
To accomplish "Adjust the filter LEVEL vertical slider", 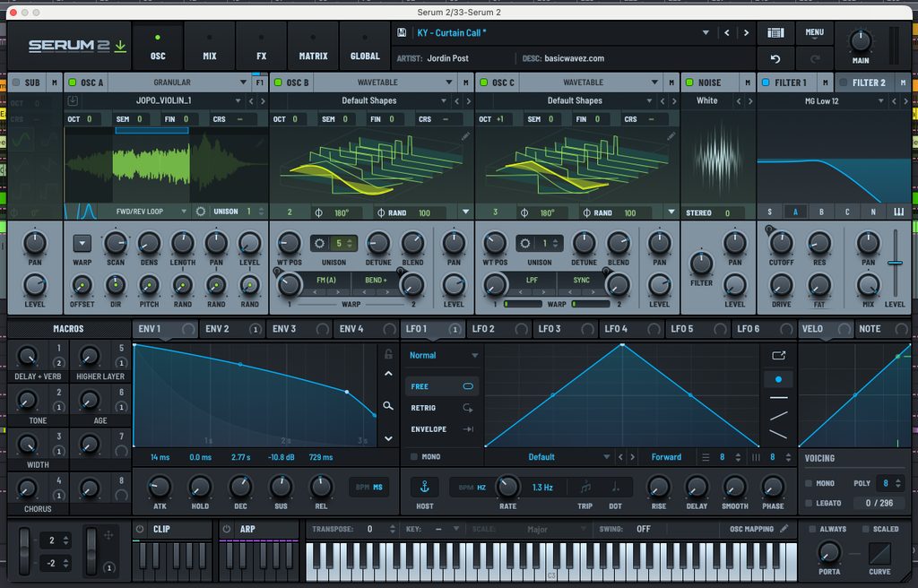I will [895, 263].
